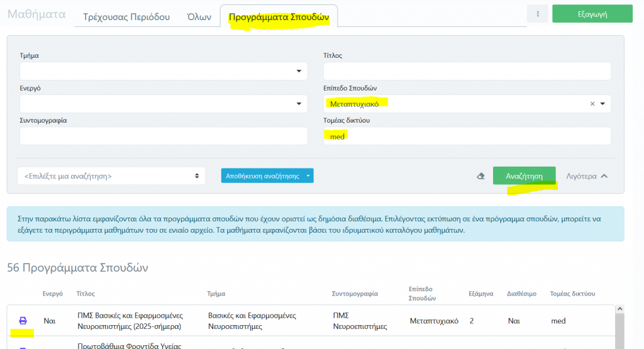Clear the Επίπεδο Σπουδών selection with X

(x=592, y=104)
